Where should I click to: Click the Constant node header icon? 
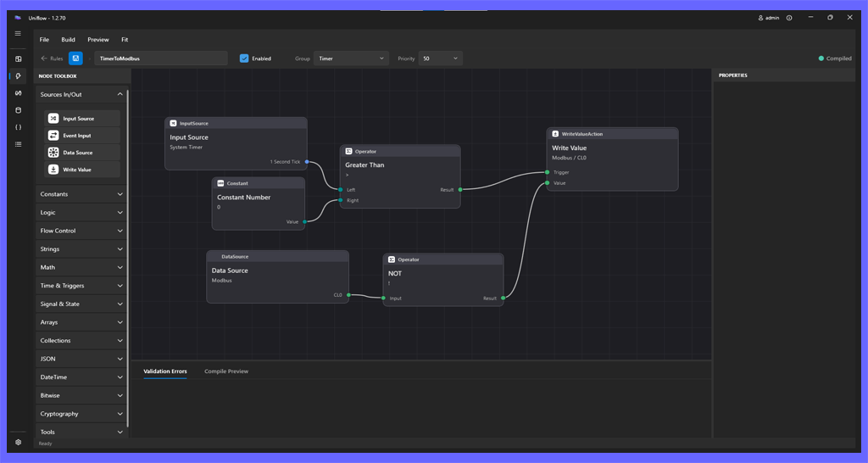[x=220, y=183]
